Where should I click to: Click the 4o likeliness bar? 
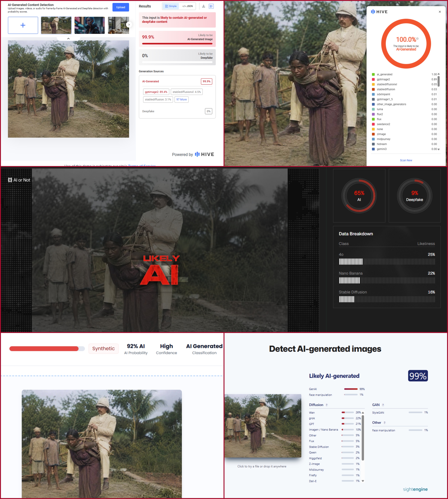tap(387, 262)
